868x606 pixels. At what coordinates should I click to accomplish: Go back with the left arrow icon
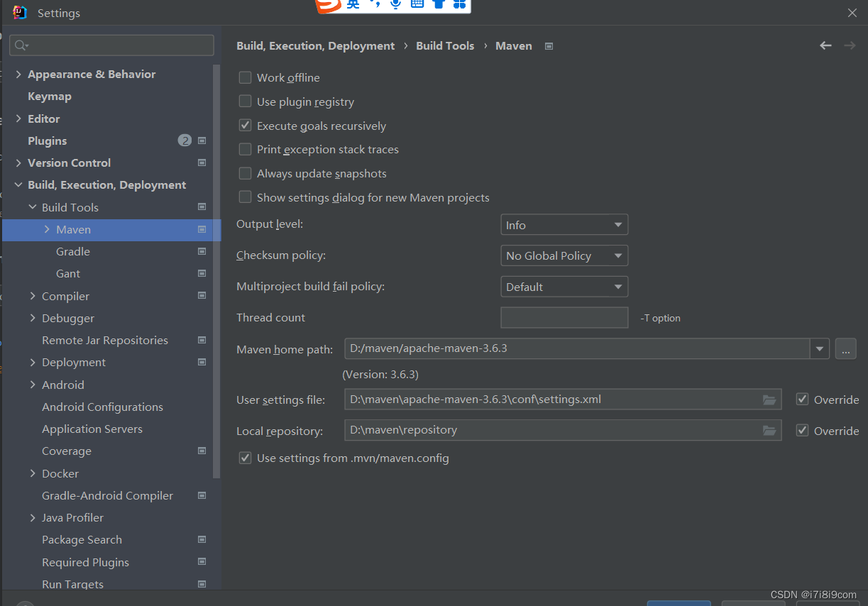coord(825,45)
